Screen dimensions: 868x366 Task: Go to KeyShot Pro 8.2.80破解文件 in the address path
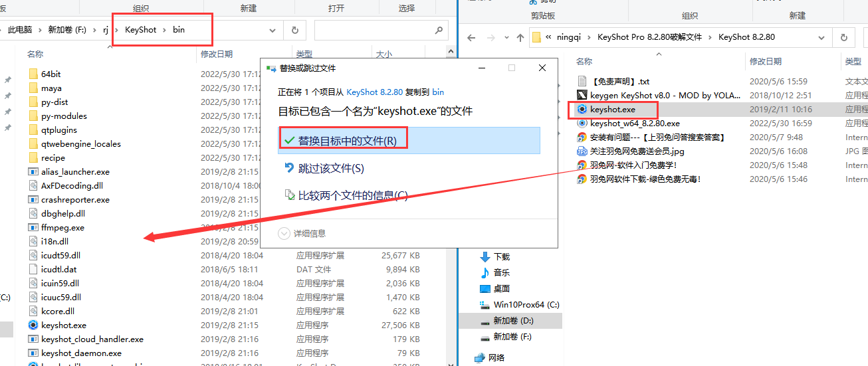(x=649, y=37)
